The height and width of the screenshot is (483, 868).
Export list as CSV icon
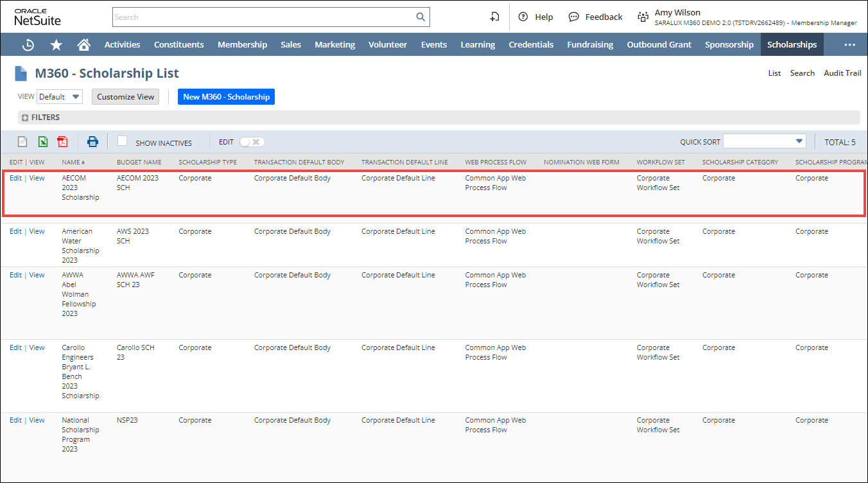pyautogui.click(x=22, y=142)
